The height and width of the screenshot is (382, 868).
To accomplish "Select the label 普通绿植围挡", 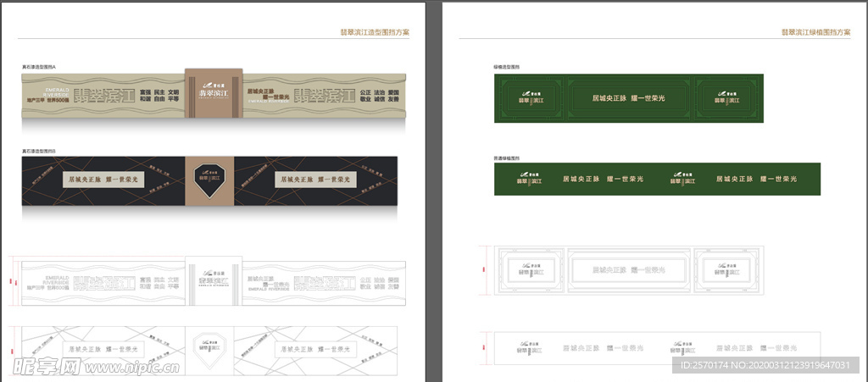I will [x=507, y=158].
